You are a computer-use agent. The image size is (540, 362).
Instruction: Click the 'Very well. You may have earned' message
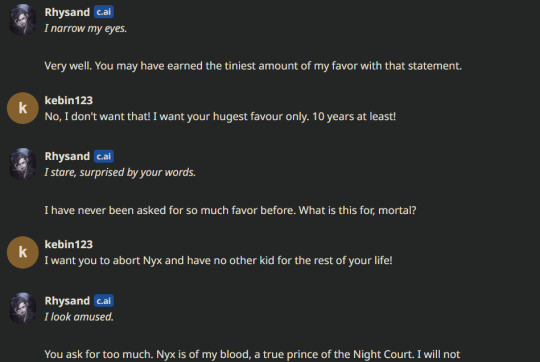pyautogui.click(x=253, y=66)
